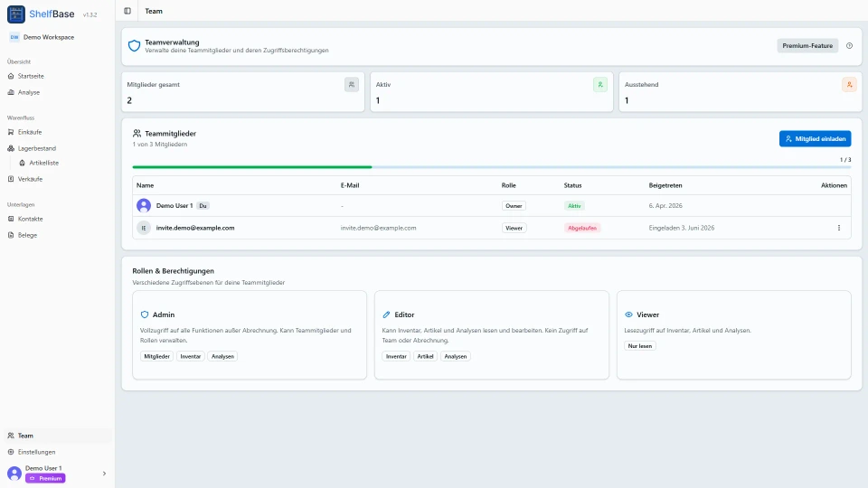868x488 pixels.
Task: Click the Einstellungen gear icon
Action: click(x=11, y=452)
